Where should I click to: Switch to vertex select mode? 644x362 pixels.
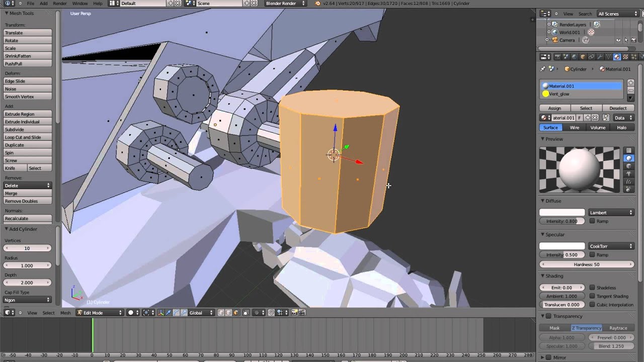(x=221, y=313)
